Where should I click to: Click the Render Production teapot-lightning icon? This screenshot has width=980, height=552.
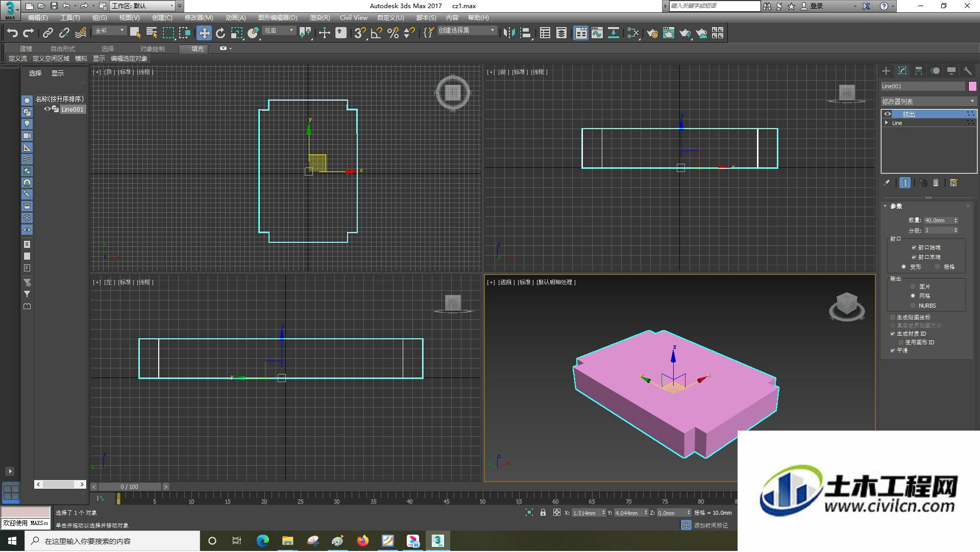[x=685, y=33]
